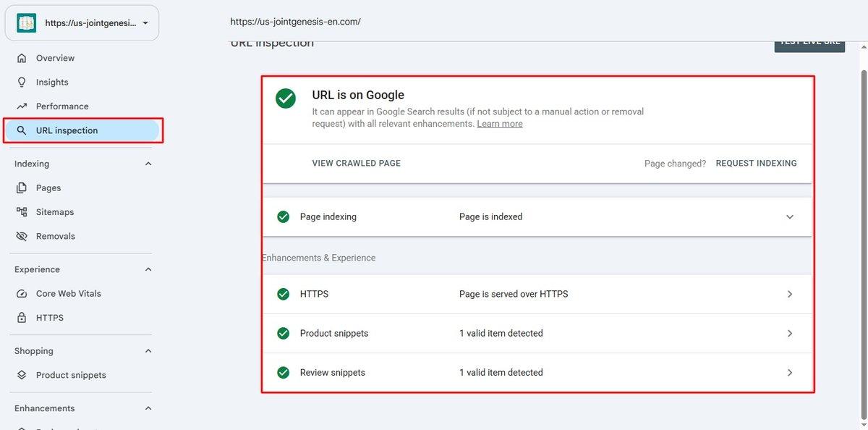Open the Review snippets details arrow
Screen dimensions: 868x430
pyautogui.click(x=790, y=373)
